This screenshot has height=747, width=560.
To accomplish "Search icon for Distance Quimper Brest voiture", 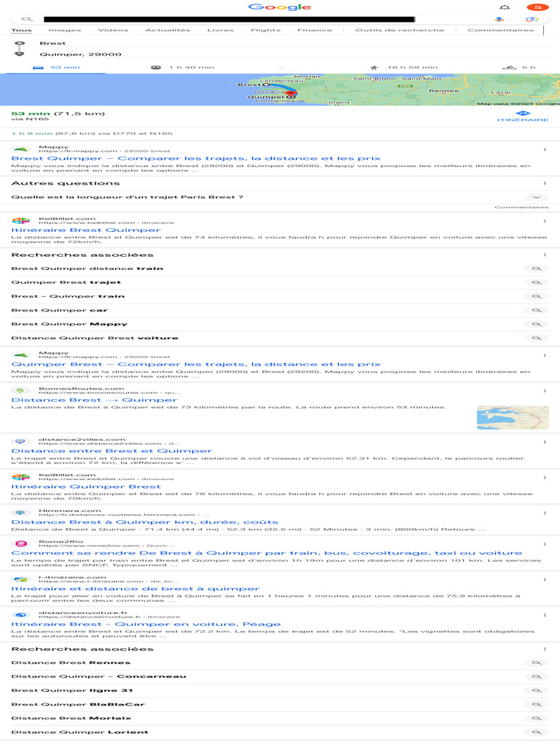I will tap(537, 338).
